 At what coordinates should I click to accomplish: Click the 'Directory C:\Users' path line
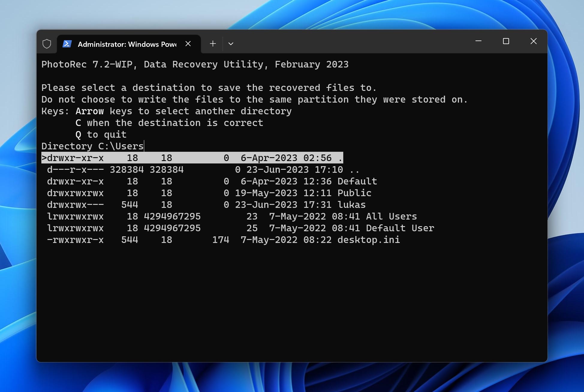coord(93,146)
